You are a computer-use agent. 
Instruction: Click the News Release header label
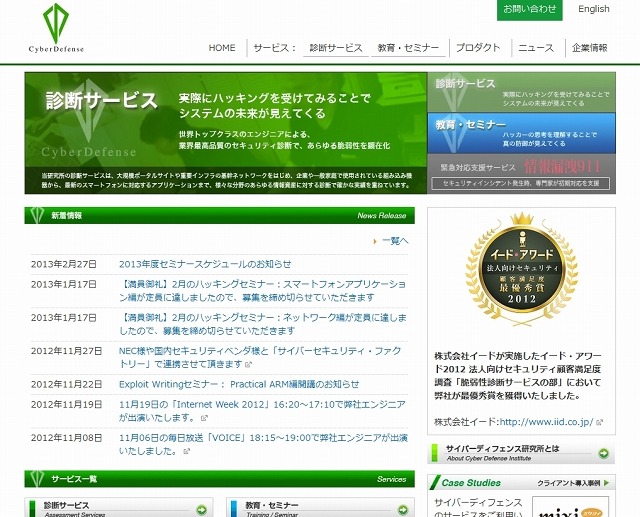(382, 215)
